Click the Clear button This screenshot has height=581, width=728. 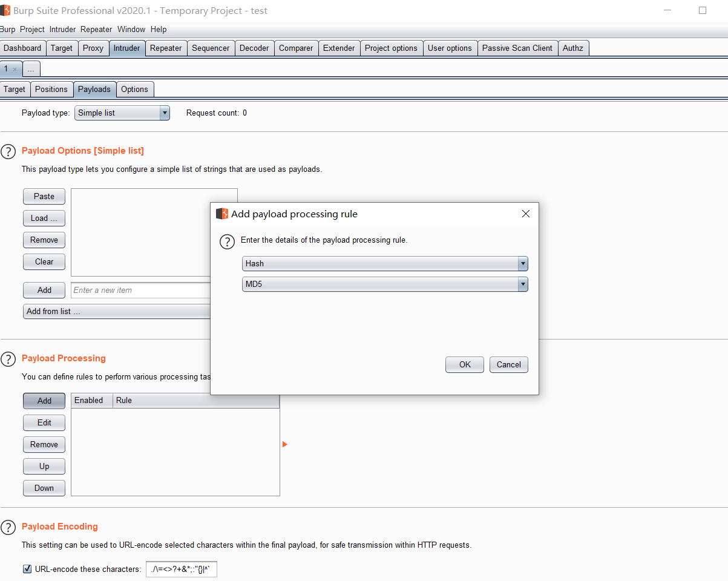point(44,262)
